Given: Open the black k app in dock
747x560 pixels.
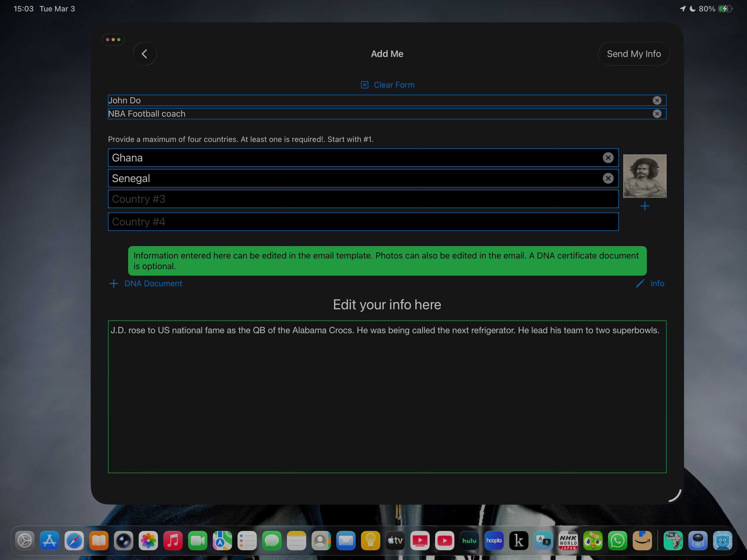Looking at the screenshot, I should pos(519,541).
